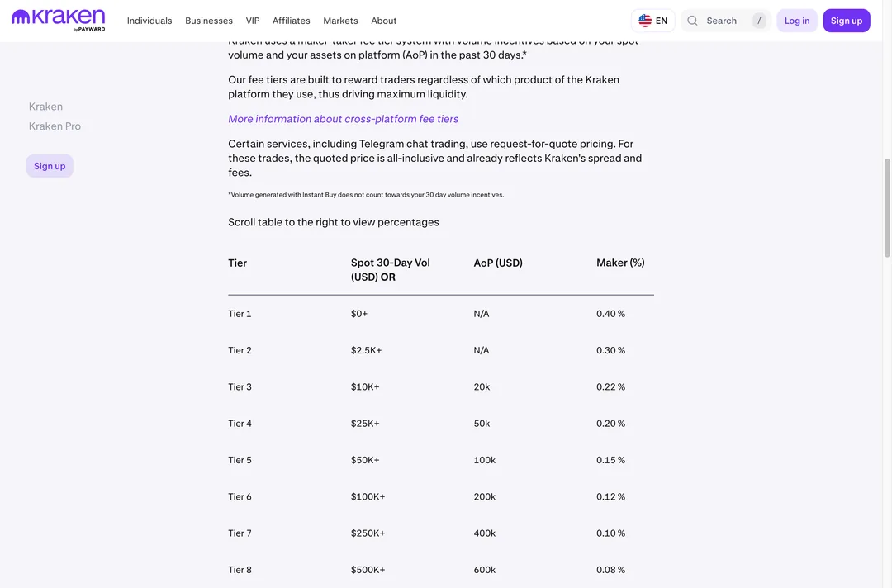The height and width of the screenshot is (588, 892).
Task: Click the 0.30 % maker fee cell
Action: point(610,350)
